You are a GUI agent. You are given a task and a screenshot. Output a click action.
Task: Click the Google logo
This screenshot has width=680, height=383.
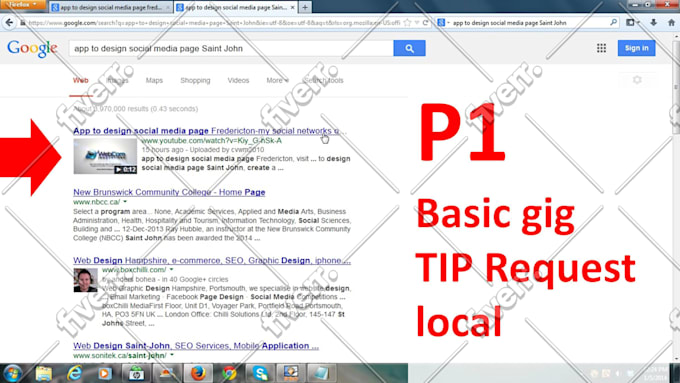pyautogui.click(x=32, y=48)
